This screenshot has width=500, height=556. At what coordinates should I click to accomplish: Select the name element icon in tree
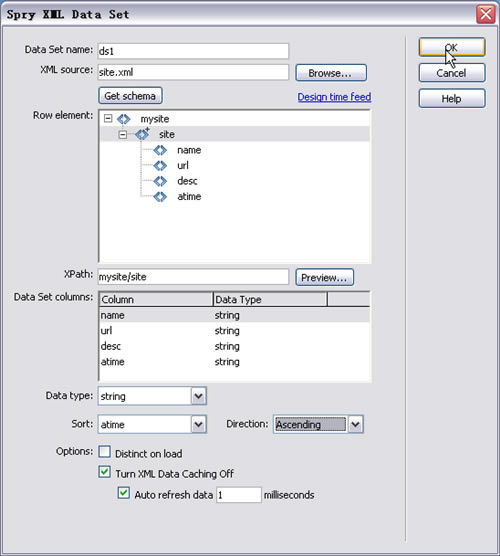(x=160, y=150)
